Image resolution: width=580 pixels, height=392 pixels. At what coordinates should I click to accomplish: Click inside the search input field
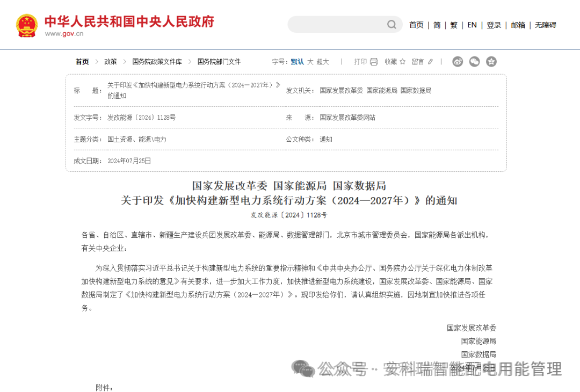[338, 25]
